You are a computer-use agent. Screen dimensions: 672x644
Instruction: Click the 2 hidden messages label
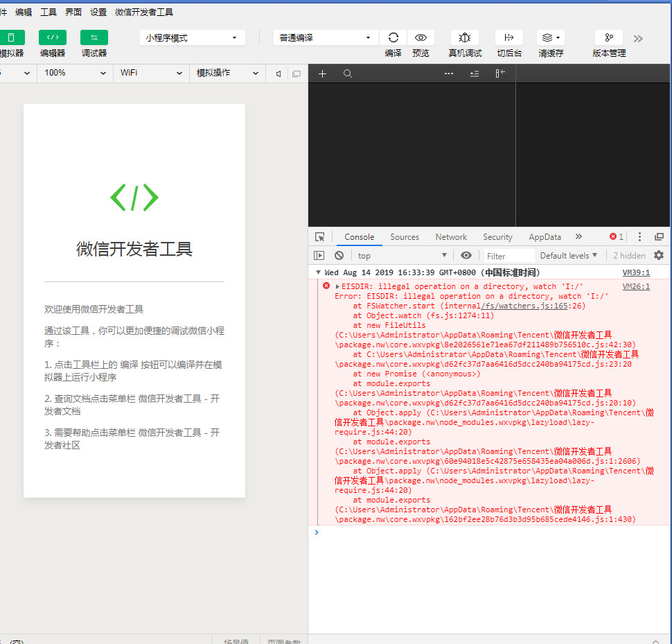(629, 256)
